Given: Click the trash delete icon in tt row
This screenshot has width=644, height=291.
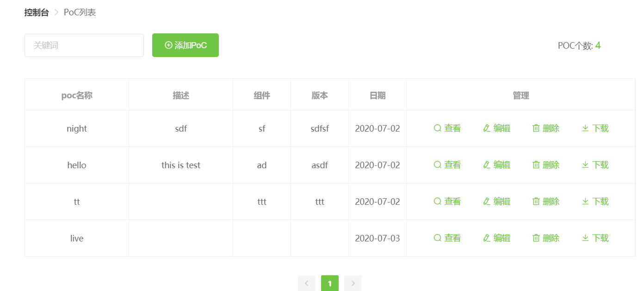Looking at the screenshot, I should [x=536, y=201].
